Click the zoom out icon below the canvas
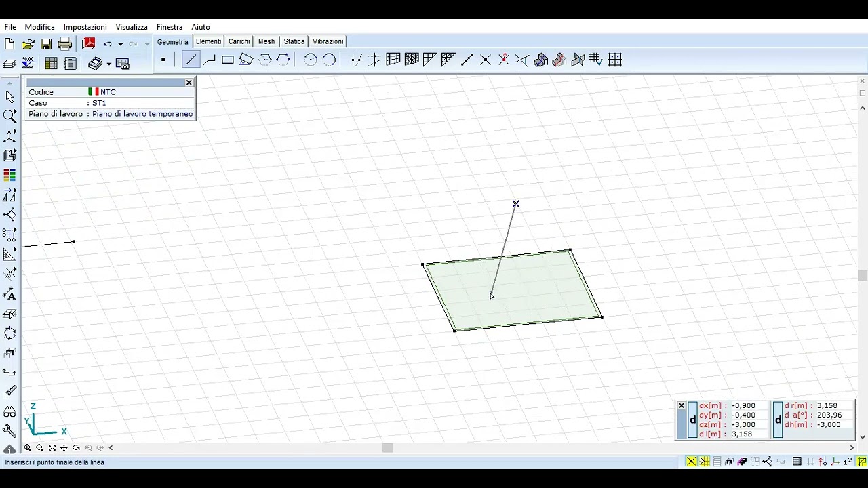 tap(40, 448)
